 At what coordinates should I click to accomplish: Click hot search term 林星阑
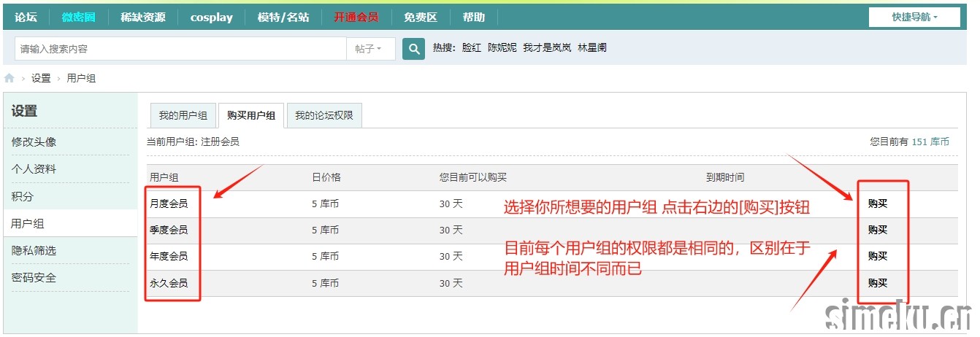[592, 47]
